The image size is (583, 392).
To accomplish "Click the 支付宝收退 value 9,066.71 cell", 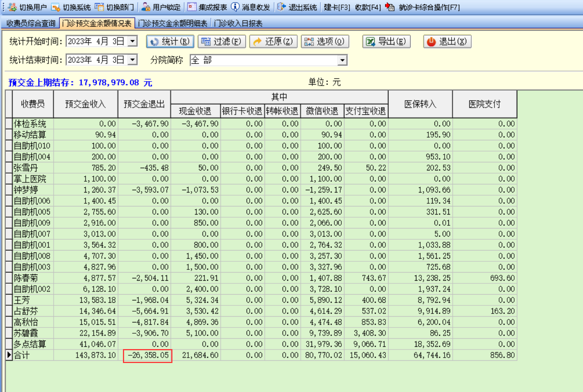I will 366,344.
